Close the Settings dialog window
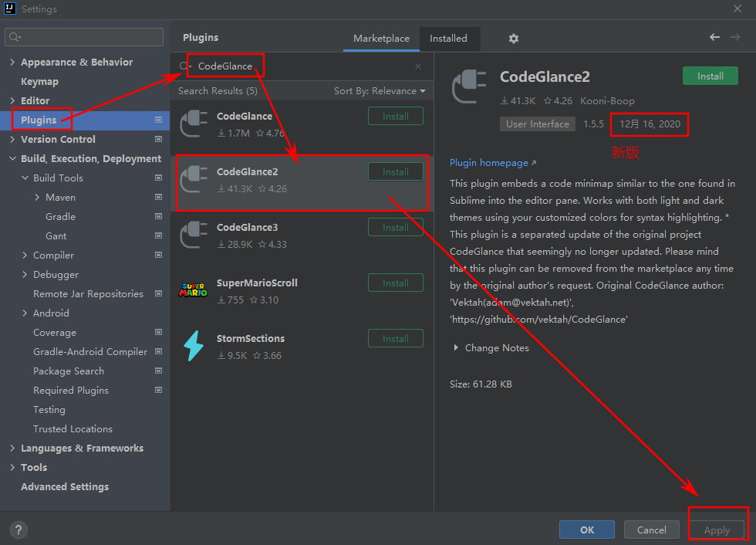 [737, 8]
